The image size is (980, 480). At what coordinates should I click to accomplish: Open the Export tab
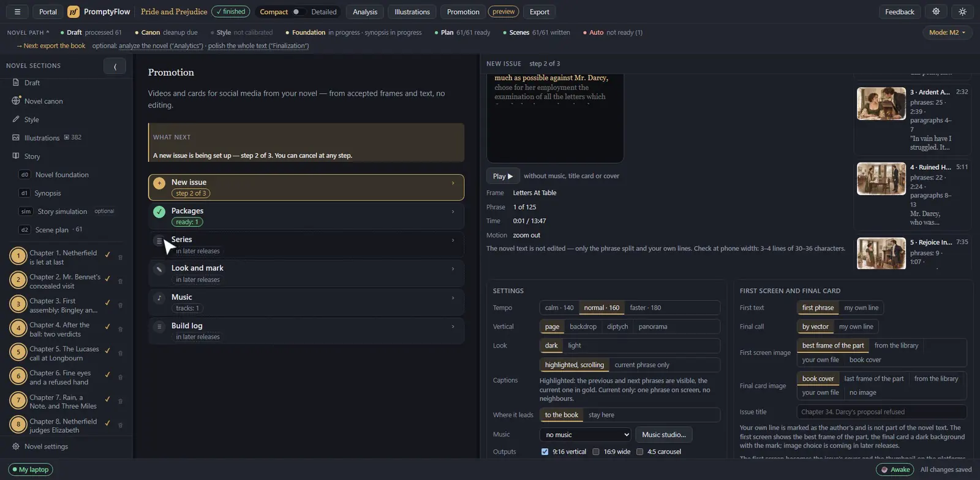(x=539, y=12)
